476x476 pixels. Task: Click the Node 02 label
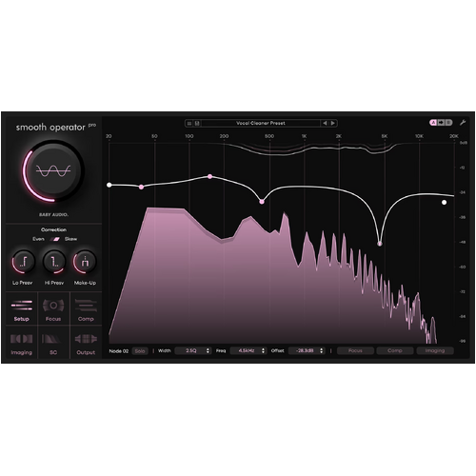(119, 351)
